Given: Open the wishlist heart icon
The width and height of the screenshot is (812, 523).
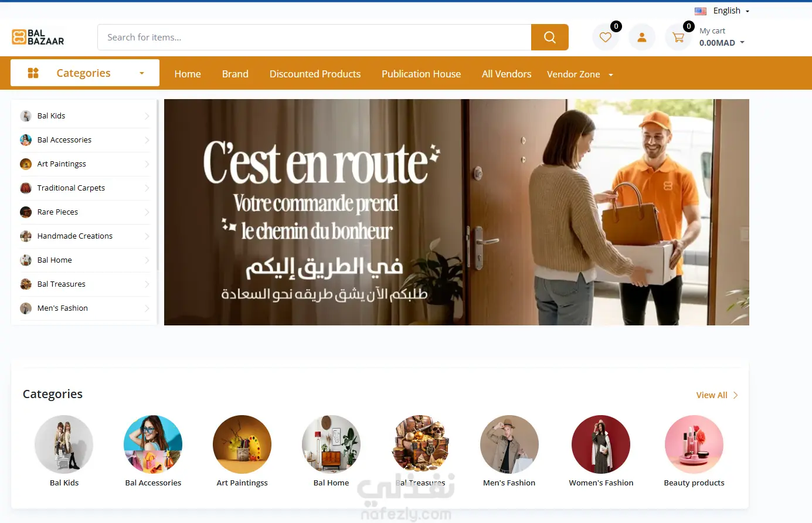Looking at the screenshot, I should 606,38.
